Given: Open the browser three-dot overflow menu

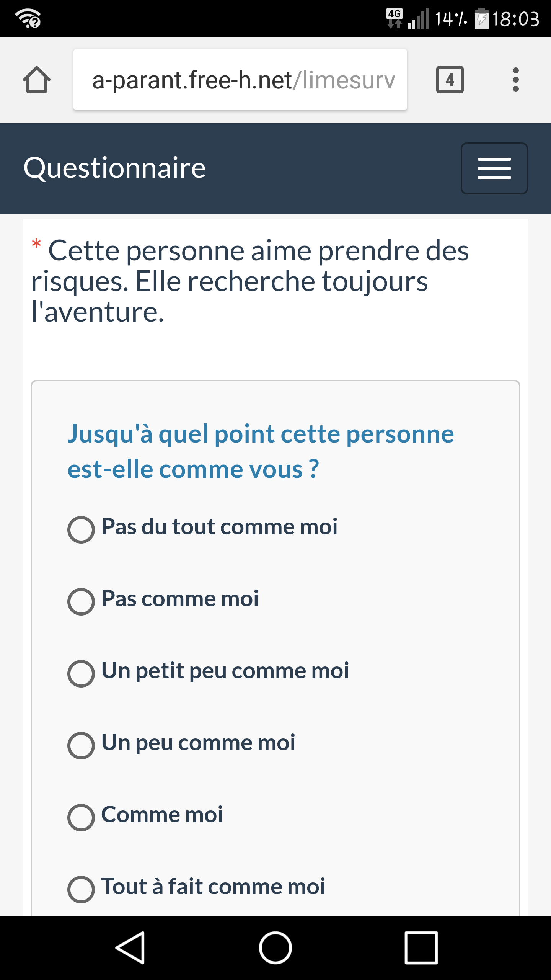Looking at the screenshot, I should 515,80.
